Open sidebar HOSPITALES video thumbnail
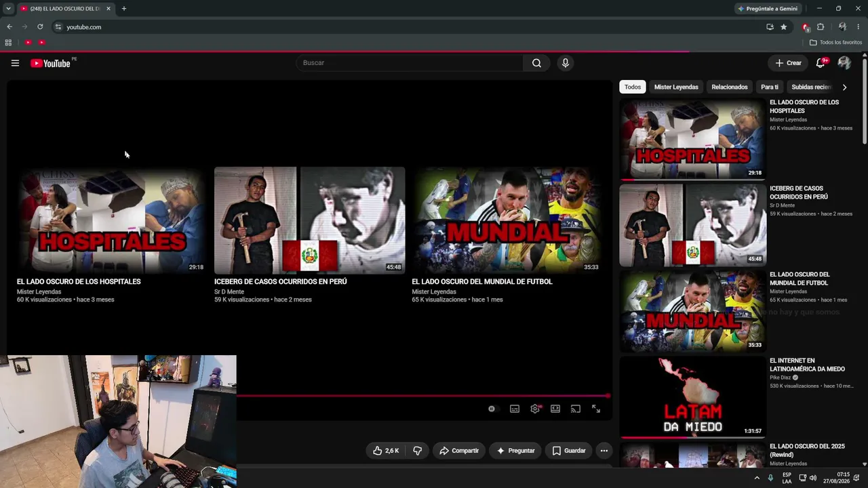 [x=692, y=139]
